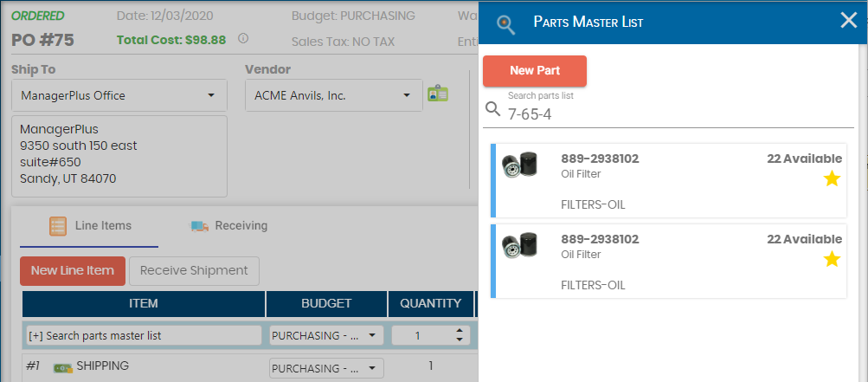This screenshot has width=868, height=382.
Task: Click the New Part button
Action: point(534,71)
